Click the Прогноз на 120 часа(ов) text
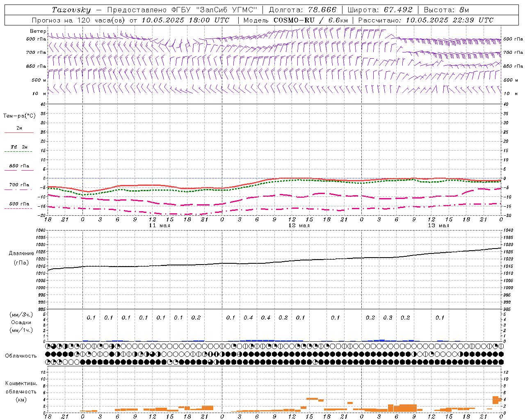The image size is (525, 420). tap(79, 20)
